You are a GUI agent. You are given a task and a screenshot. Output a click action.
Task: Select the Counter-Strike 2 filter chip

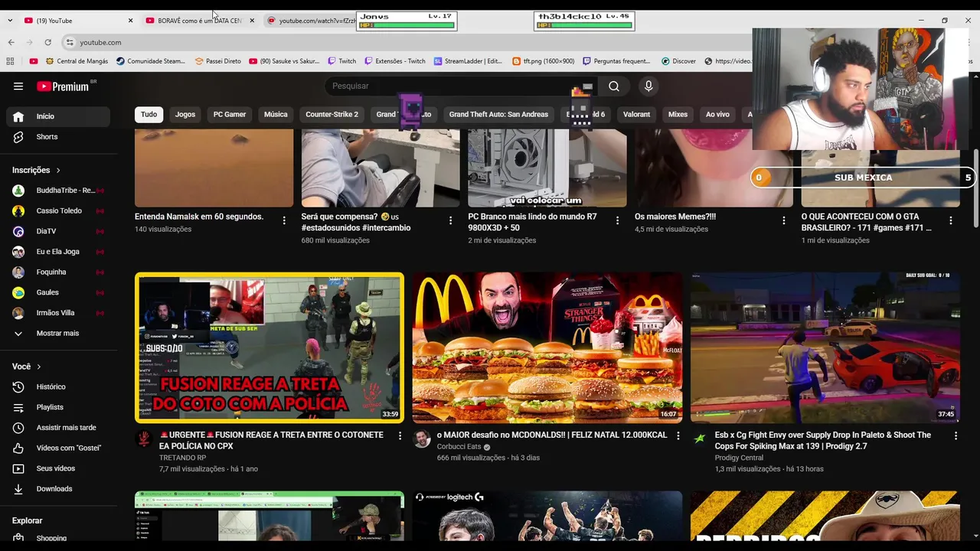click(x=332, y=115)
